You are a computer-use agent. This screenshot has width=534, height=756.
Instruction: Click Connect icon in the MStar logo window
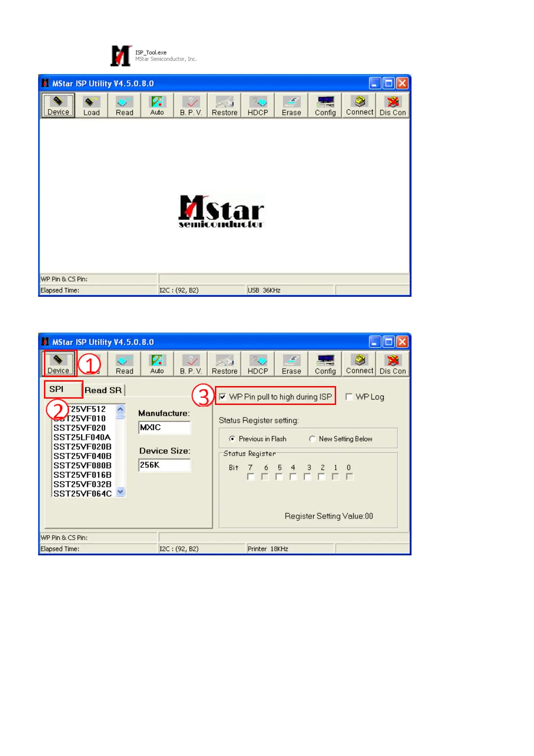[359, 105]
